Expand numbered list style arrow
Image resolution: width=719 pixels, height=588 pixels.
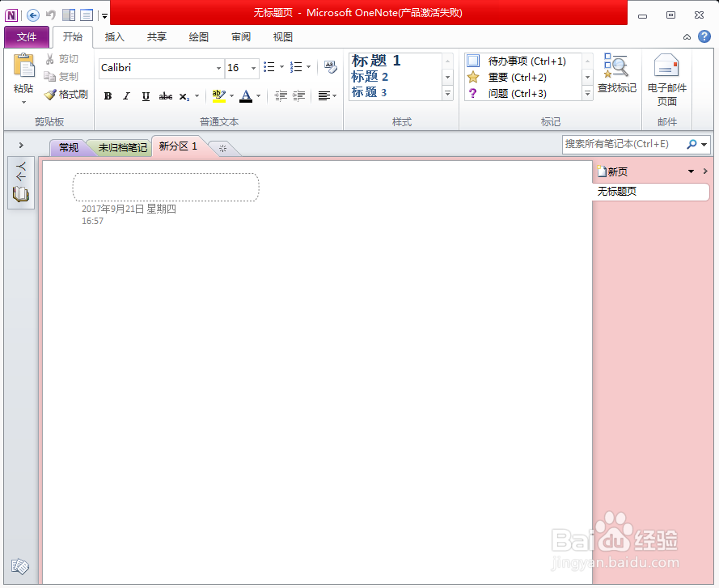309,67
